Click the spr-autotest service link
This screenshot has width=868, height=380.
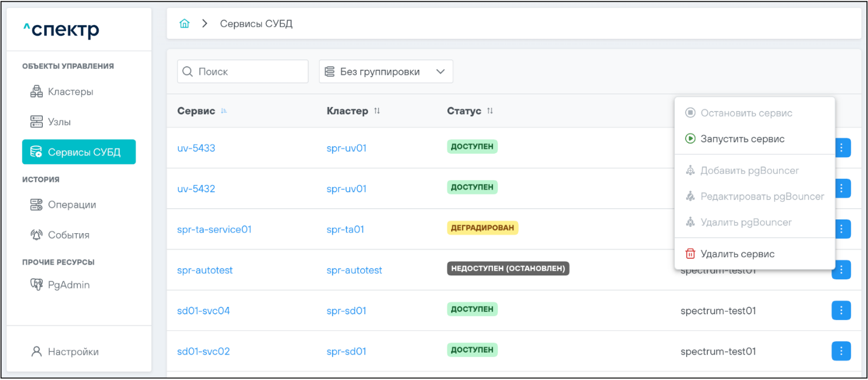205,270
